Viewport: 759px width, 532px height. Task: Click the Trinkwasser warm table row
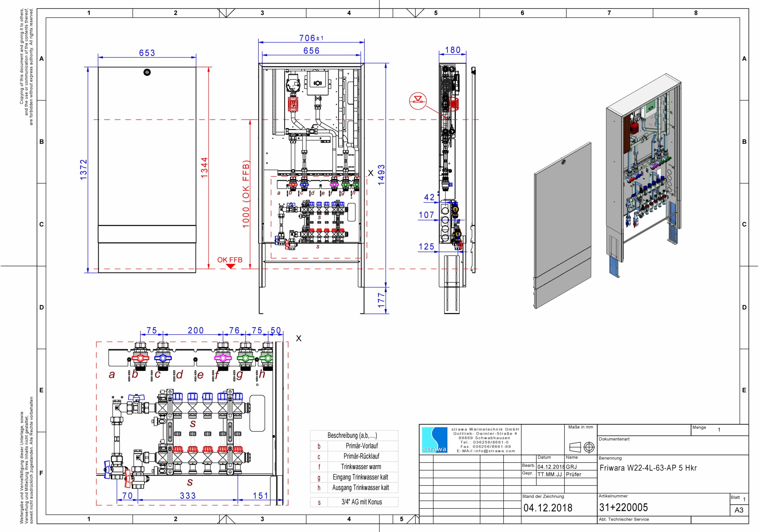click(x=354, y=467)
